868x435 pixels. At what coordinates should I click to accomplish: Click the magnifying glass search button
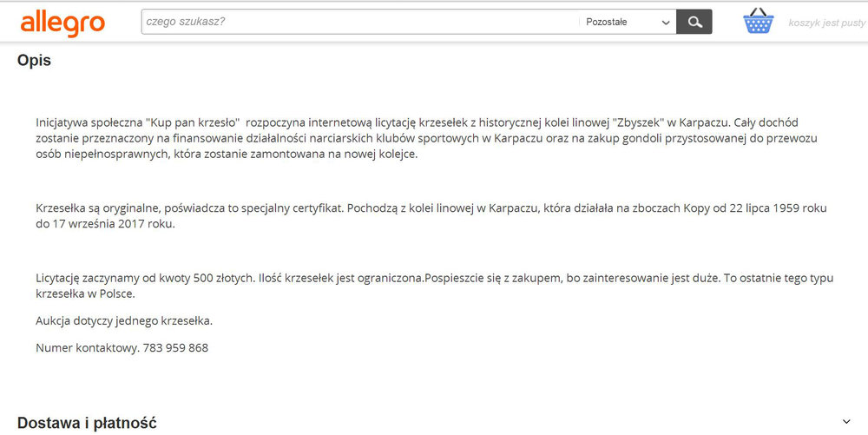pos(694,22)
